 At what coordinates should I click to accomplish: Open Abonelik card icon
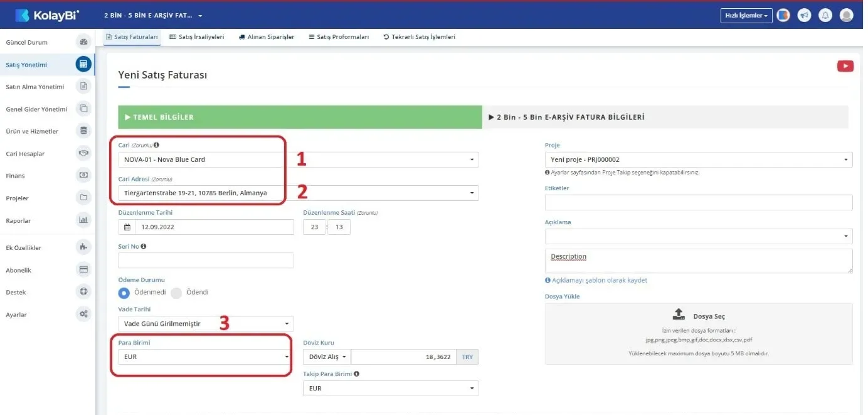(83, 270)
